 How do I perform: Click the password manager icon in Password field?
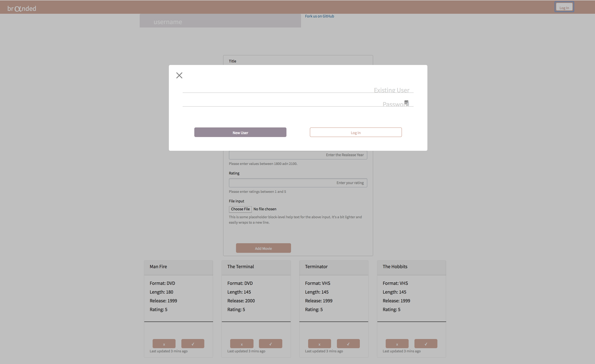(x=406, y=103)
